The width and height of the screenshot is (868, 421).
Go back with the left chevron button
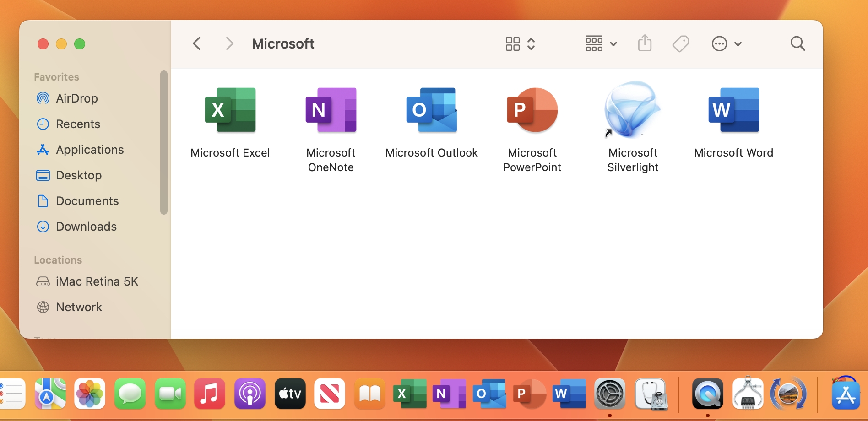tap(197, 44)
